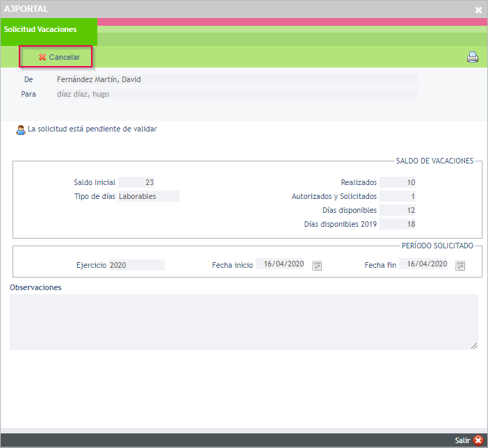Click the Días disponibles value 12
Image resolution: width=488 pixels, height=448 pixels.
[398, 210]
